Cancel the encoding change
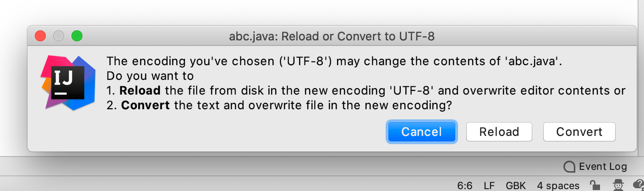The height and width of the screenshot is (191, 644). 421,132
